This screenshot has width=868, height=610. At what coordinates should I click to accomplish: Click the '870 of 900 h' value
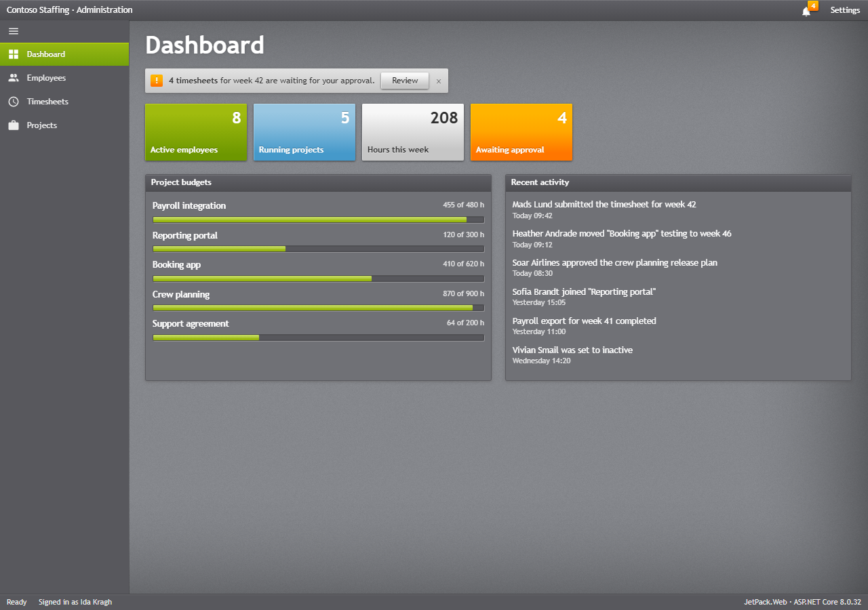pyautogui.click(x=464, y=293)
